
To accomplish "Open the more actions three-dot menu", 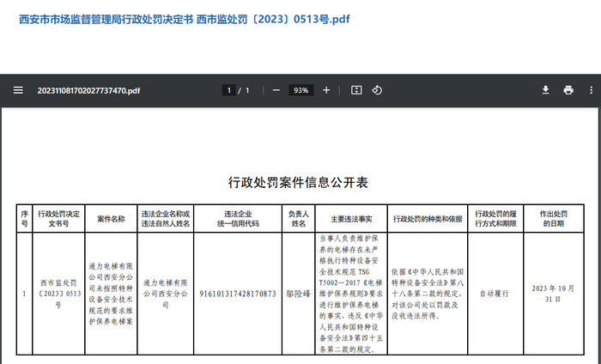I will (x=591, y=90).
